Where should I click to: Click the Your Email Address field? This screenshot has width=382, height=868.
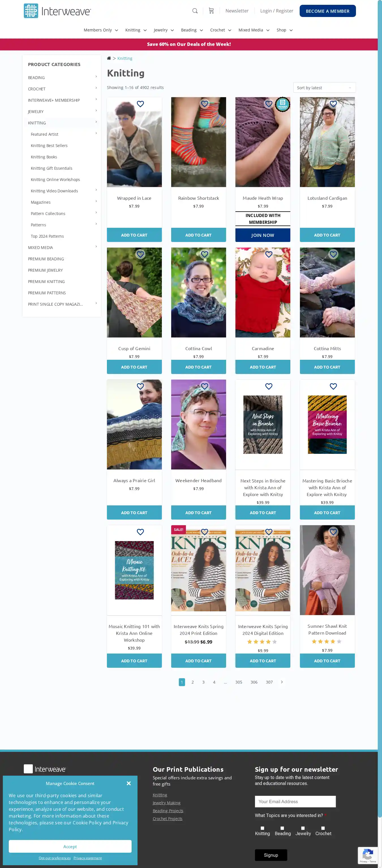(295, 801)
